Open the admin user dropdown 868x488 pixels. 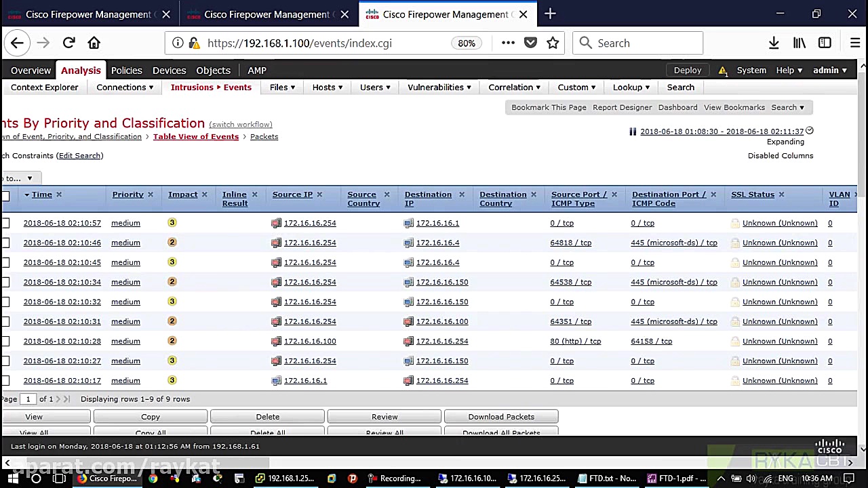[830, 70]
